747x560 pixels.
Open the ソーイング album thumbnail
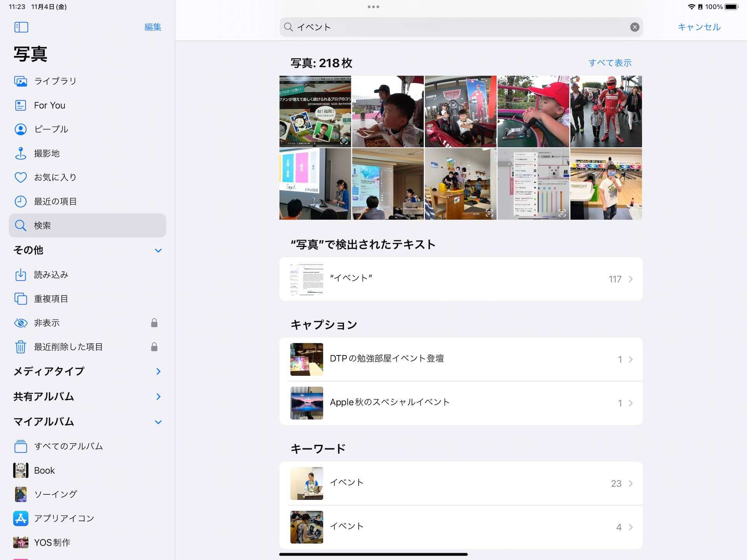[21, 494]
